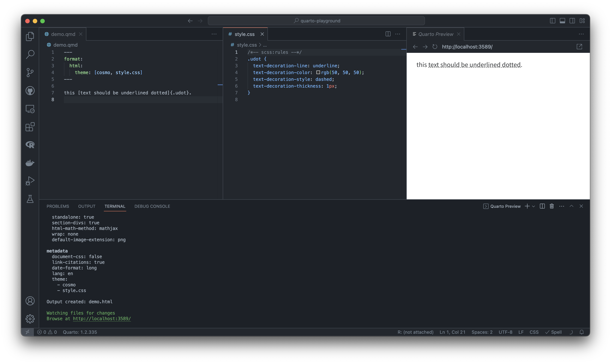The image size is (611, 364).
Task: Split the style.css editor right
Action: coord(388,34)
